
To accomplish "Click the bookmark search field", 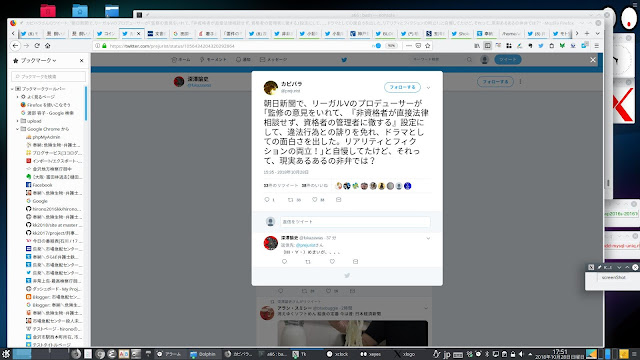I will click(49, 76).
